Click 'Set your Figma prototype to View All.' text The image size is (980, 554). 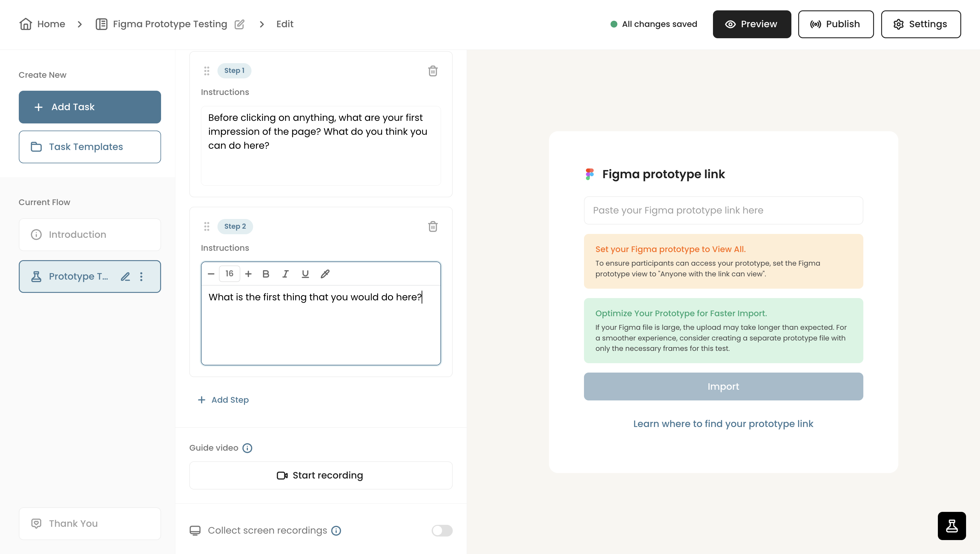(x=670, y=249)
